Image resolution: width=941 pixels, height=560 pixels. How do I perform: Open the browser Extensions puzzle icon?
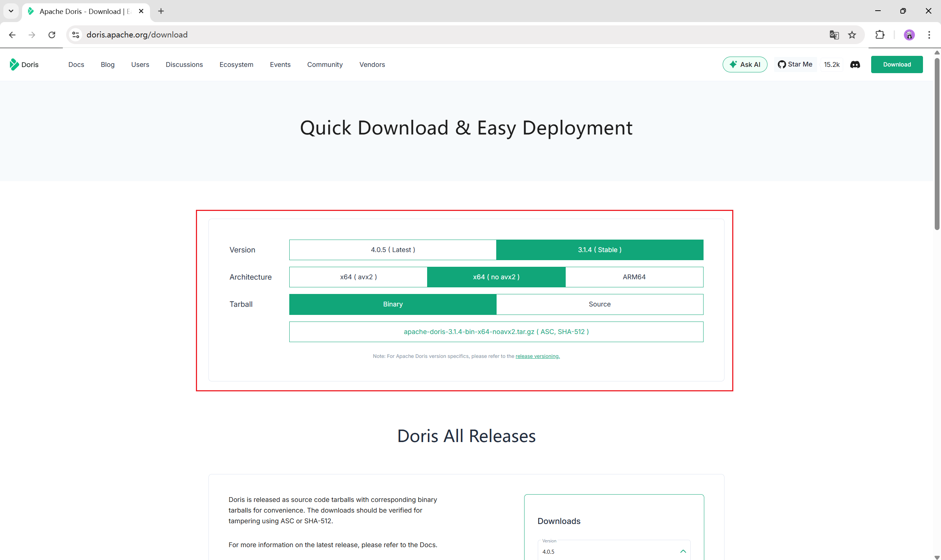pos(880,35)
